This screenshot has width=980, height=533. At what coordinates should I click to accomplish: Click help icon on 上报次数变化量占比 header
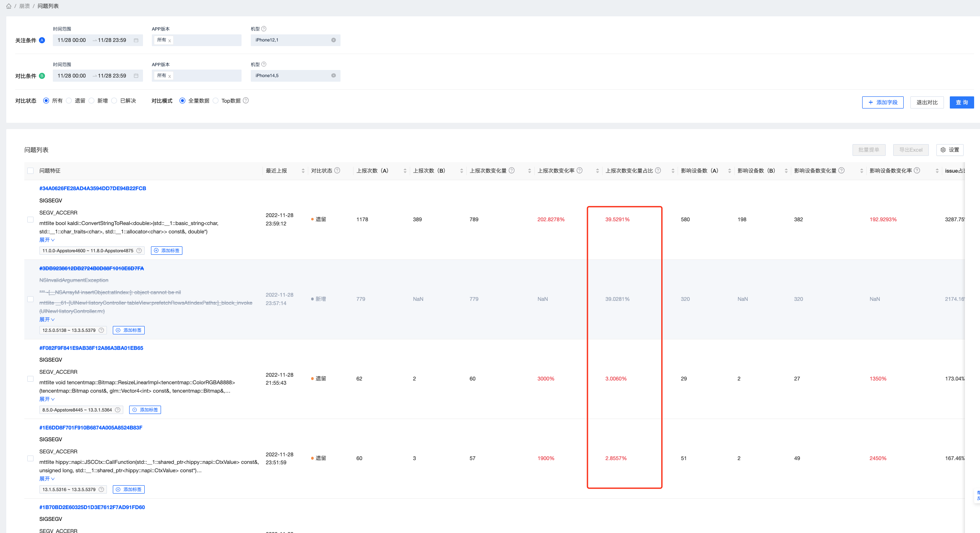click(x=658, y=171)
